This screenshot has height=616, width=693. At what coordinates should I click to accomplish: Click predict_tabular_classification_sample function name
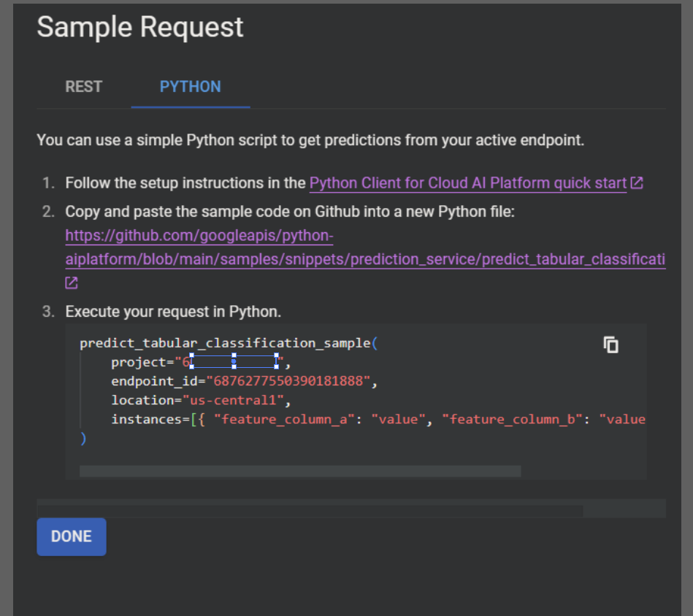[225, 343]
